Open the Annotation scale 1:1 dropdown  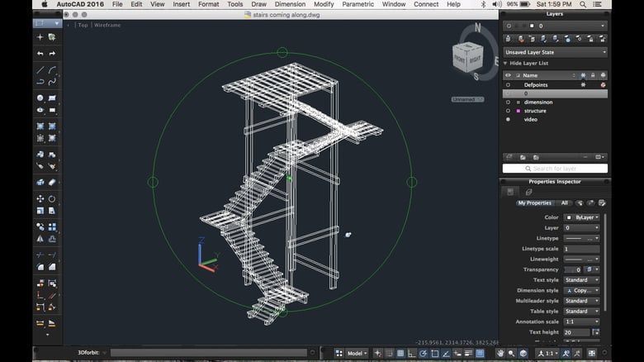(582, 322)
